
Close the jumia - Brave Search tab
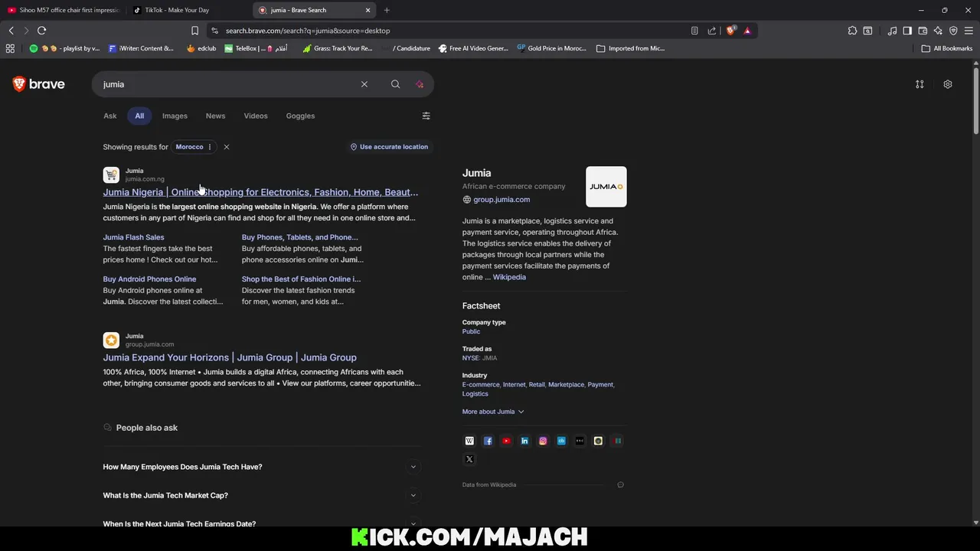pyautogui.click(x=367, y=10)
